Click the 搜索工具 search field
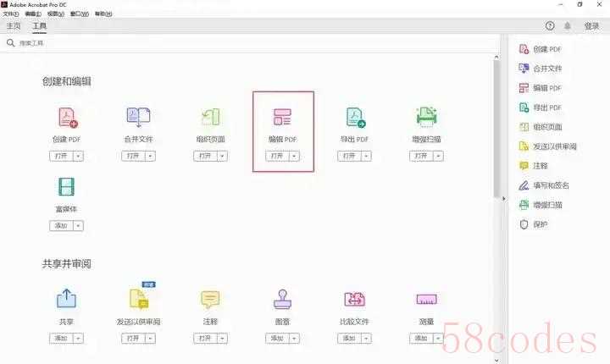The width and height of the screenshot is (610, 364). point(251,43)
